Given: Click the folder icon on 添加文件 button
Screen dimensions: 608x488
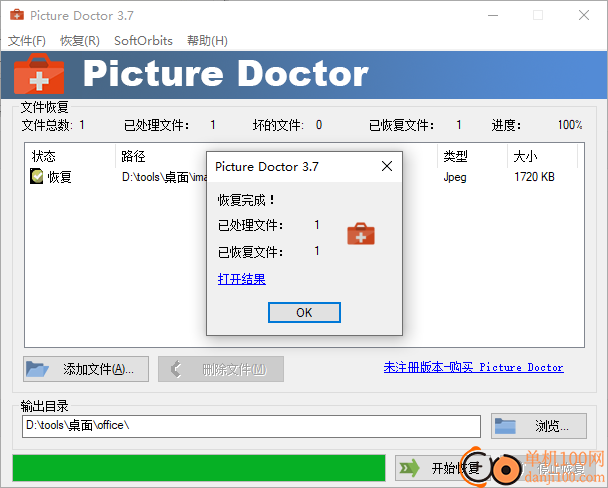Looking at the screenshot, I should [x=37, y=369].
